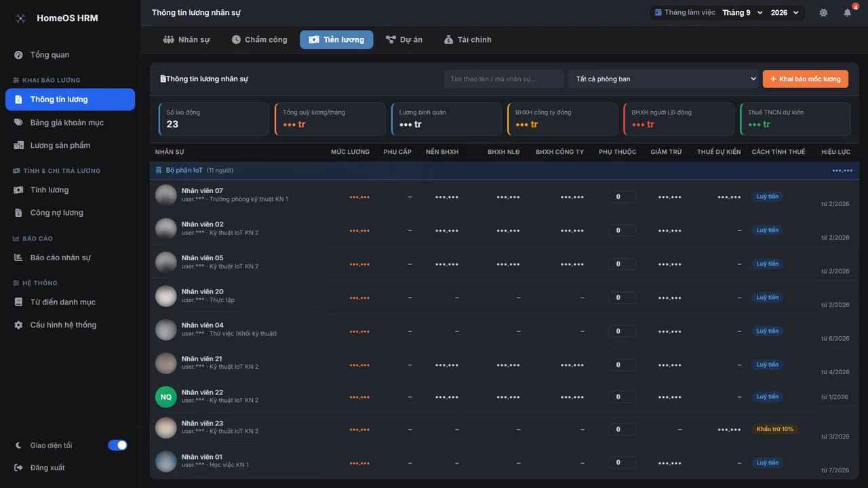Click the HomeOS HRM logo icon

21,18
